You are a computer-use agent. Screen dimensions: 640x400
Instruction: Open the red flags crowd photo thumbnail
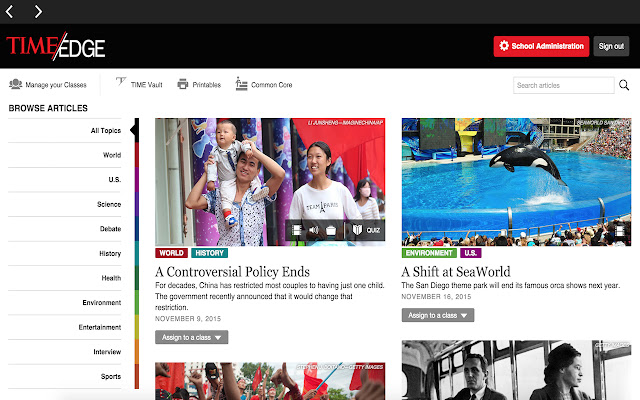tap(270, 381)
